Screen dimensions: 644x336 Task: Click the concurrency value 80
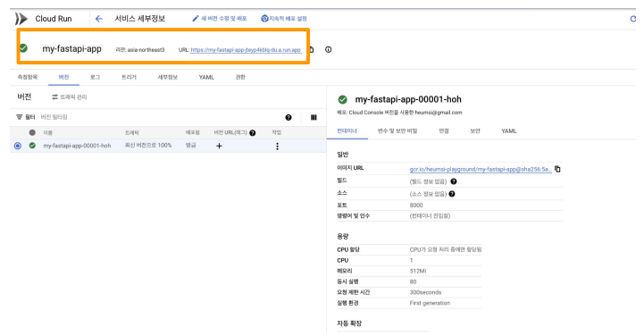(x=413, y=281)
